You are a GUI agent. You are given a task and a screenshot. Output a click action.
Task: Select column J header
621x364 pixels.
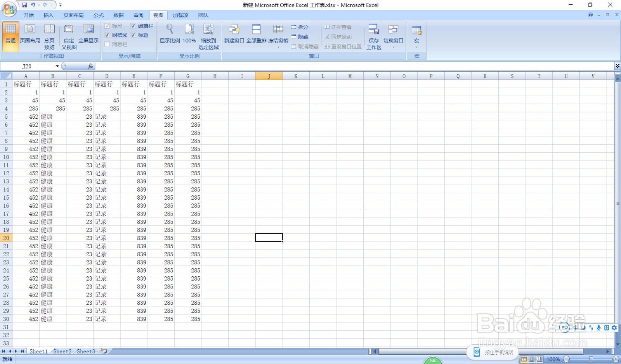click(269, 76)
